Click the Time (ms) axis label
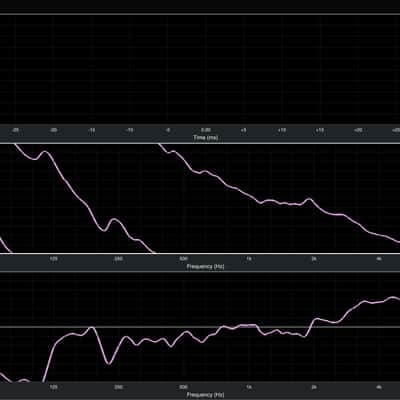This screenshot has width=400, height=400. point(206,137)
